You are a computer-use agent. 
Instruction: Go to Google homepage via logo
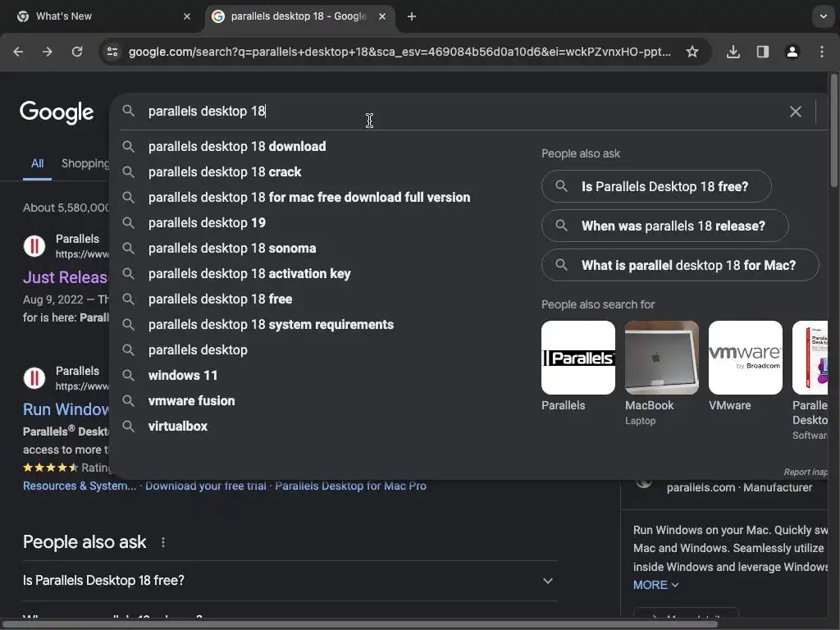[x=57, y=112]
